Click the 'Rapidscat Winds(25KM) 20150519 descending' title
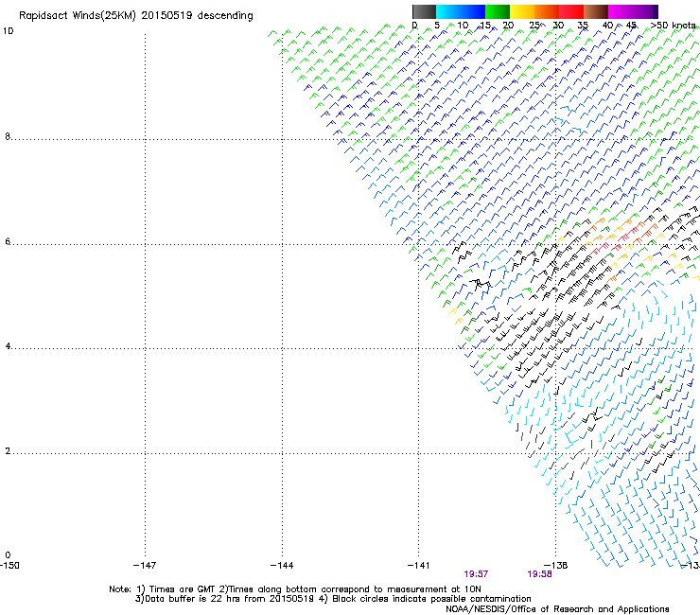700x615 pixels. pos(135,16)
